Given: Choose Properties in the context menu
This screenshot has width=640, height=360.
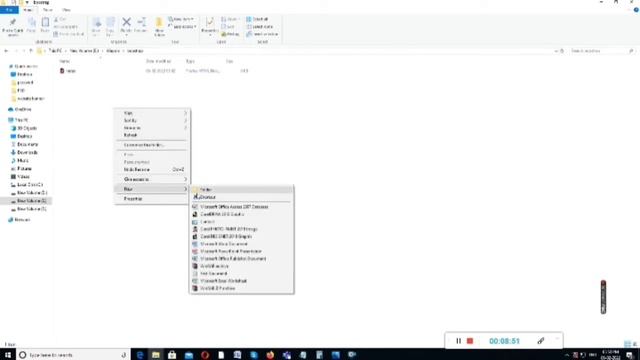Looking at the screenshot, I should coord(151,199).
